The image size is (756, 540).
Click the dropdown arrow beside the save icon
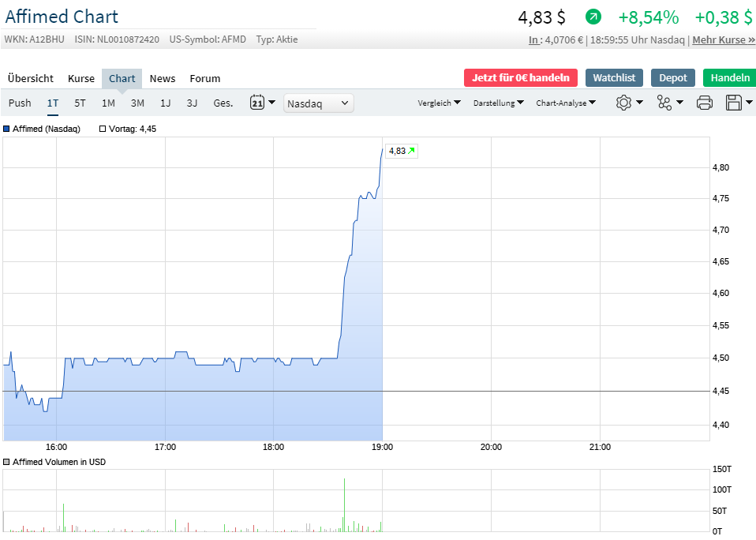pos(750,103)
